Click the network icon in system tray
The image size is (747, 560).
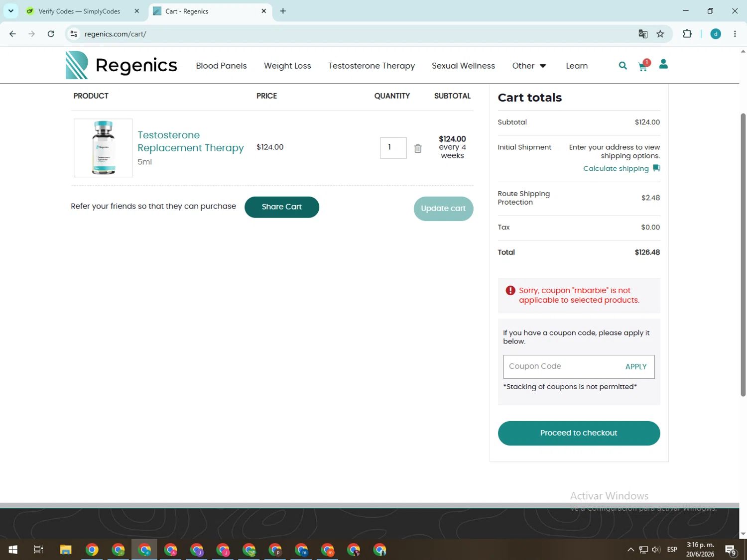[643, 550]
